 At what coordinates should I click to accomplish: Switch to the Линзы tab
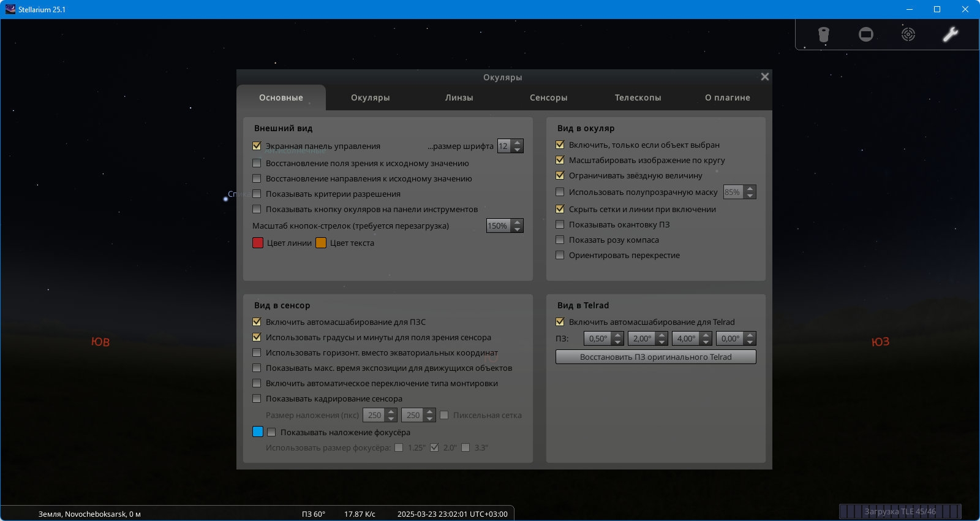coord(459,97)
